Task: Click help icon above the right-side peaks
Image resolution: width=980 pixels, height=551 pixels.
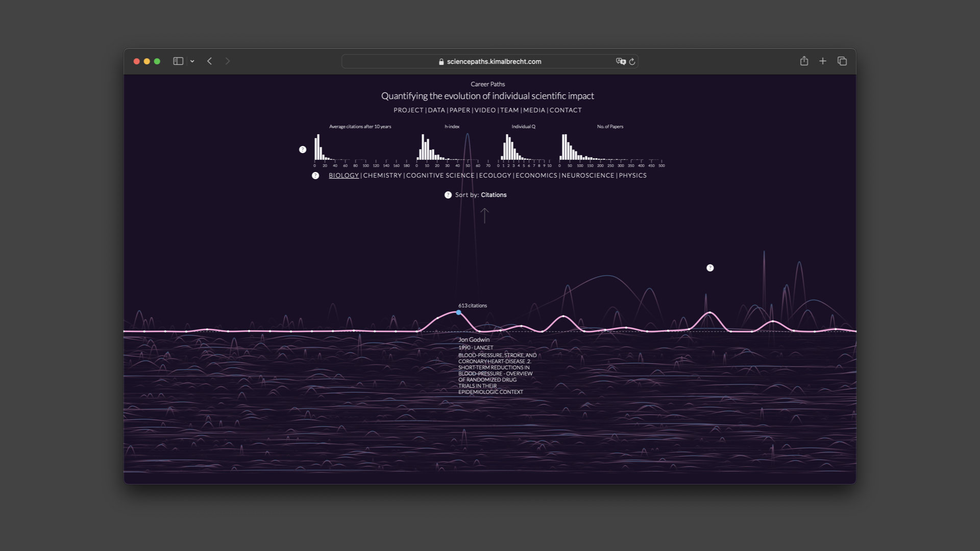Action: coord(710,268)
